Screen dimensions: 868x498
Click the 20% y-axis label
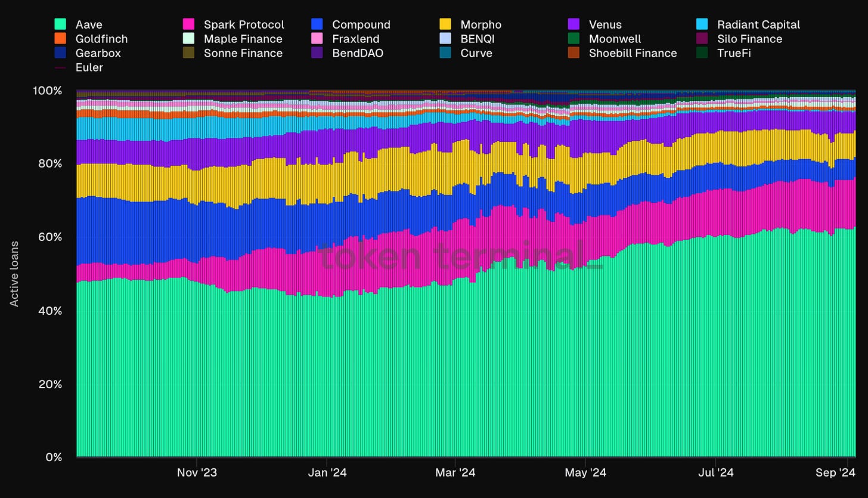click(x=51, y=384)
